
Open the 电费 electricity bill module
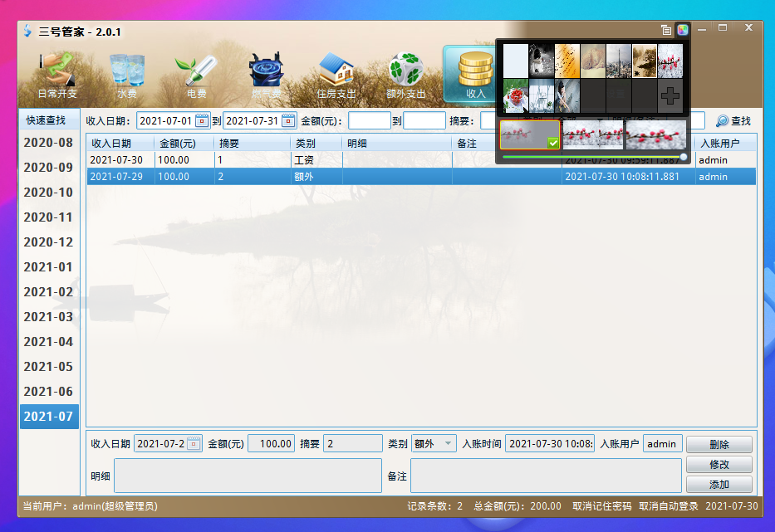(196, 75)
